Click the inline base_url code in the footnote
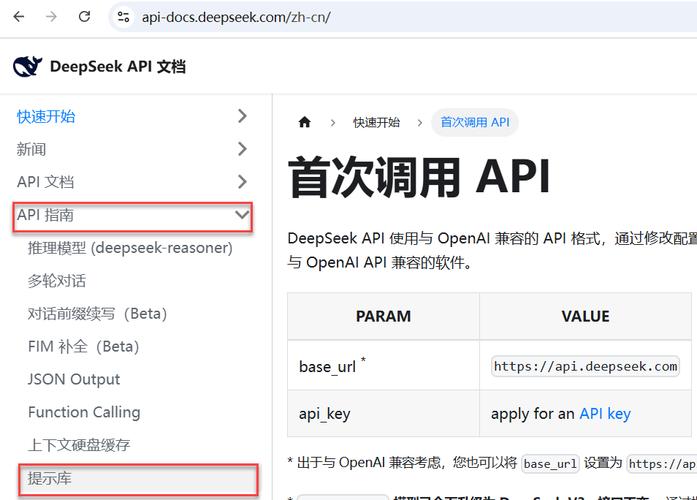The width and height of the screenshot is (697, 500). pos(550,464)
